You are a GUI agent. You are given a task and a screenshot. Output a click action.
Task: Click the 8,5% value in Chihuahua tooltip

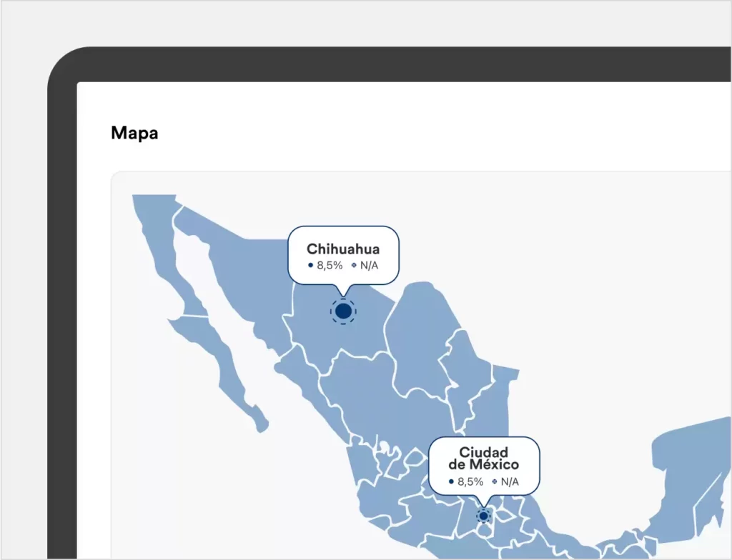click(x=330, y=265)
